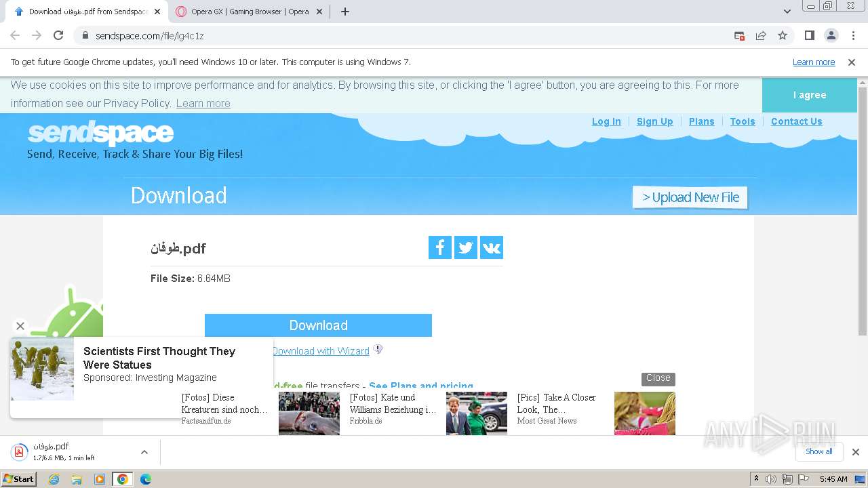Screen dimensions: 868x488
Task: Open Microsoft Edge from taskbar
Action: pyautogui.click(x=145, y=479)
